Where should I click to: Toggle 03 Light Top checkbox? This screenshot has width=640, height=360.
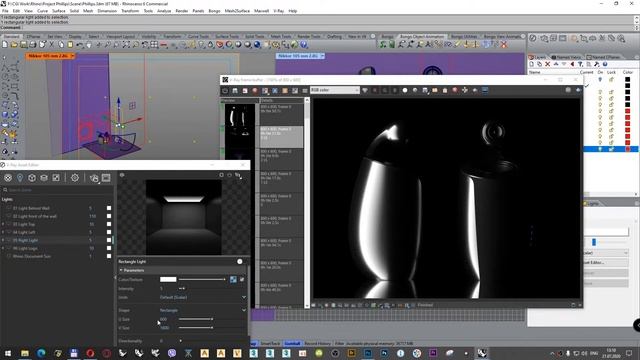tap(109, 224)
